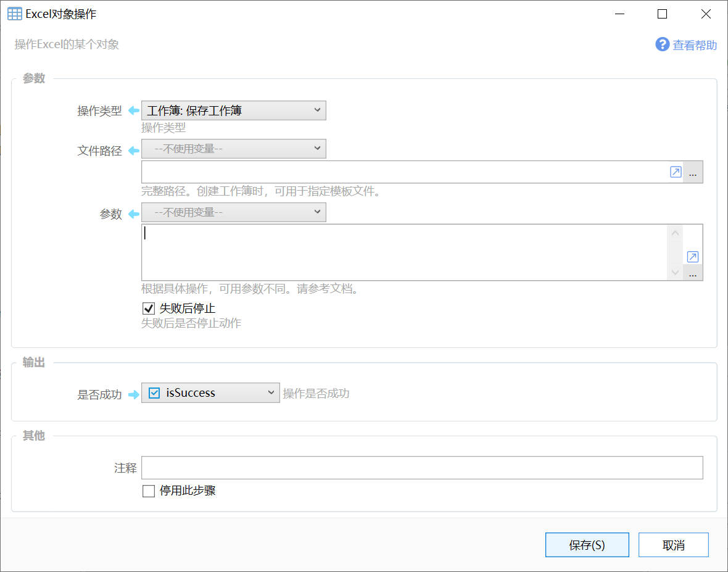Screen dimensions: 728x572
Task: Click the output arrow icon beside 是否成功
Action: point(134,395)
